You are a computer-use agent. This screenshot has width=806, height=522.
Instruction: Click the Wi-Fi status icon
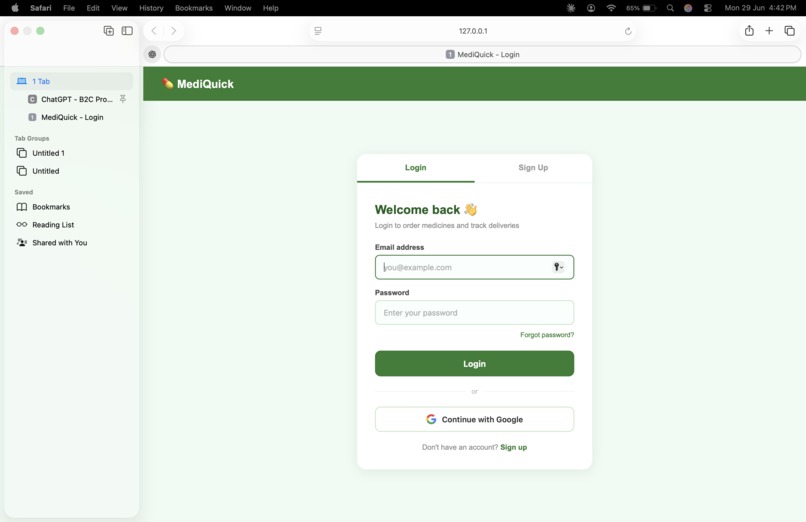point(611,8)
